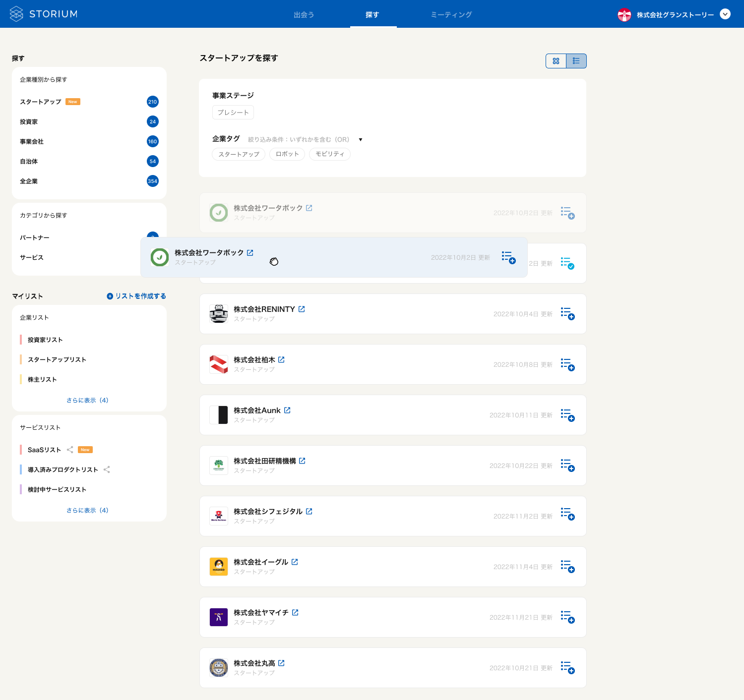This screenshot has height=700, width=744.
Task: Click share icon next to SaaSリスト
Action: coord(70,450)
